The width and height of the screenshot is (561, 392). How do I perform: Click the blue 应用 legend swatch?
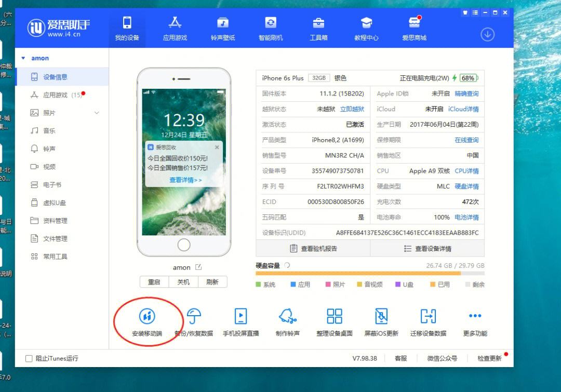click(293, 285)
